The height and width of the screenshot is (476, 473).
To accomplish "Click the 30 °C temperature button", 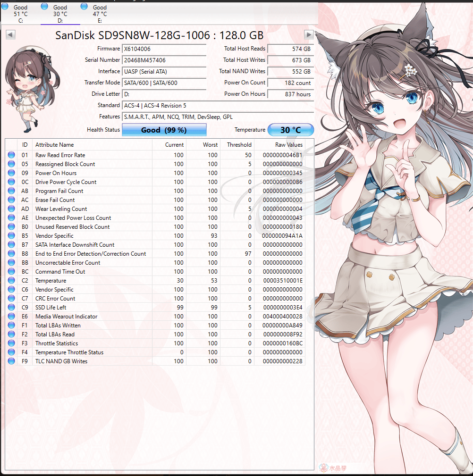I will coord(290,130).
